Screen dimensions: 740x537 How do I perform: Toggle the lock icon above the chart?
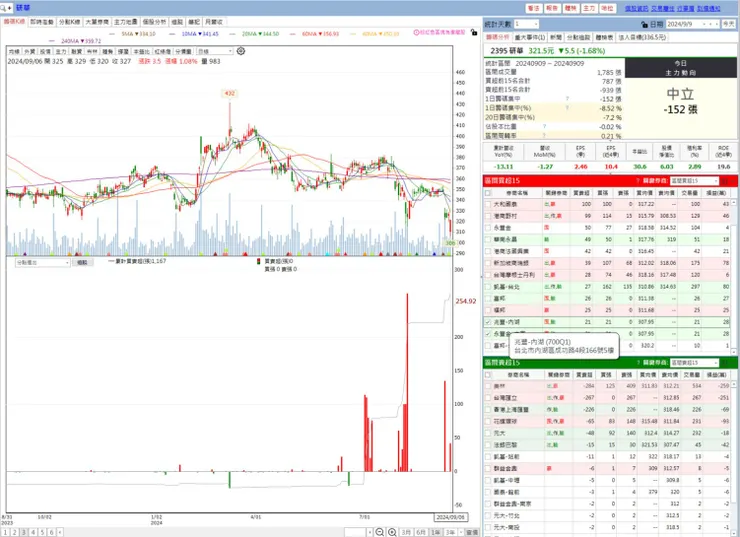coord(474,33)
